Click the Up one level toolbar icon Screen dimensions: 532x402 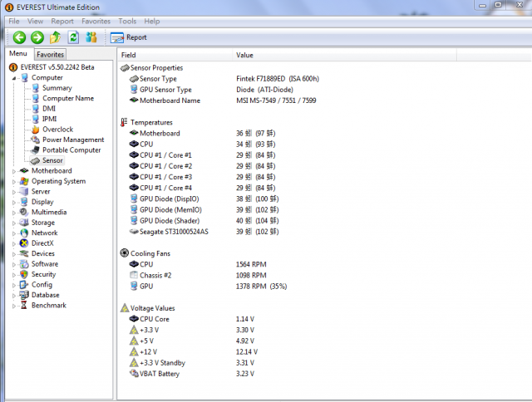tap(56, 37)
